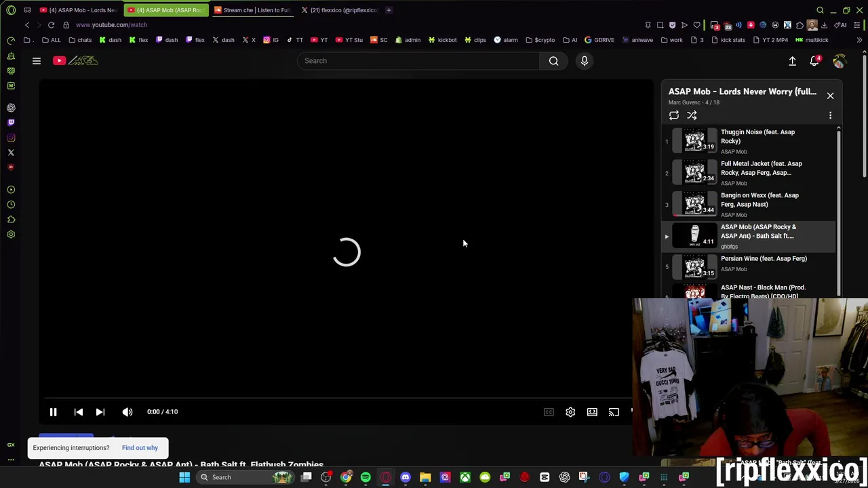Open the YouTube account avatar menu
Screen dimensions: 868x488
[x=840, y=61]
